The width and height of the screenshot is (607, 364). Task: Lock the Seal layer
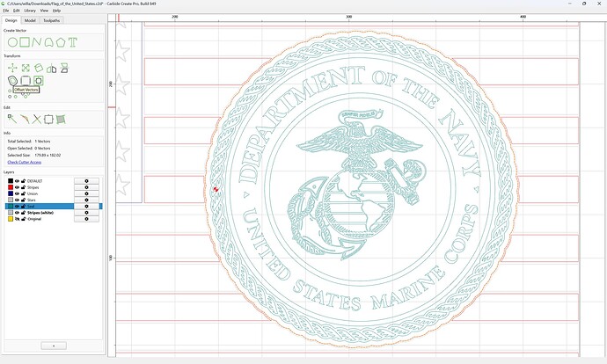pos(23,206)
